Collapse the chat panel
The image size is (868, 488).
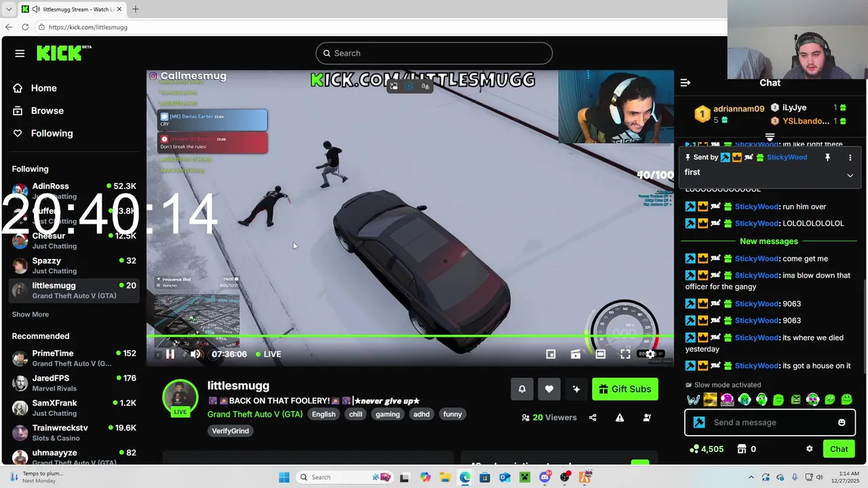[x=685, y=83]
